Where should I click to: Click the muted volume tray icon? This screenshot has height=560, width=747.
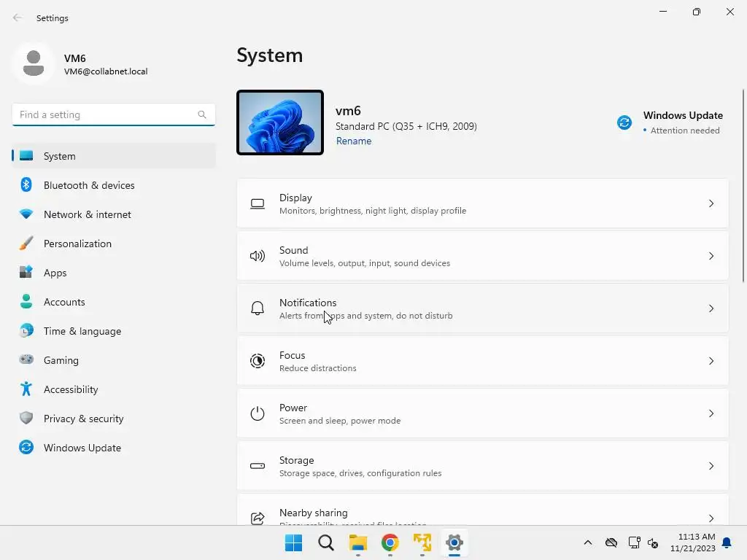click(653, 542)
